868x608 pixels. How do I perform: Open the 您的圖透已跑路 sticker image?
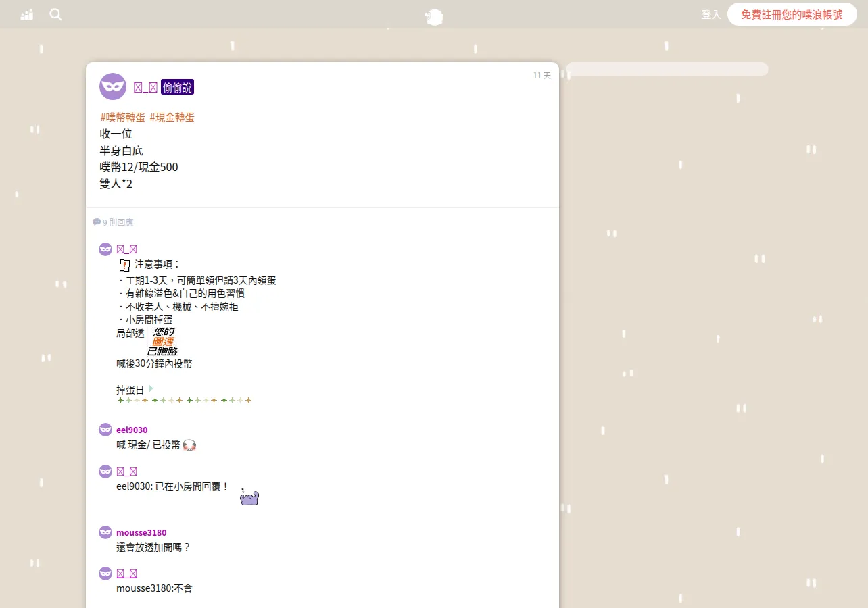[162, 342]
